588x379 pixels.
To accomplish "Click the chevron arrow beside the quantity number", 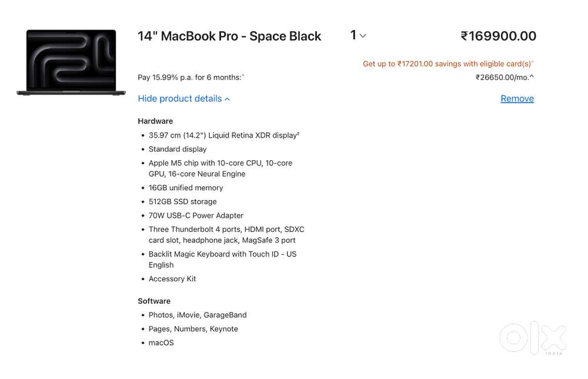I will (x=362, y=36).
